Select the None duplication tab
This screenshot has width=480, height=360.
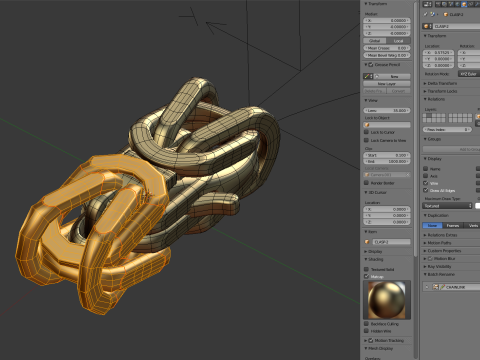click(x=432, y=226)
